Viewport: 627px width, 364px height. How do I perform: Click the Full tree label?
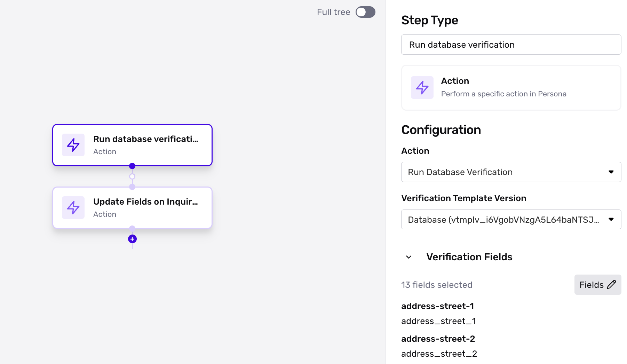point(333,12)
